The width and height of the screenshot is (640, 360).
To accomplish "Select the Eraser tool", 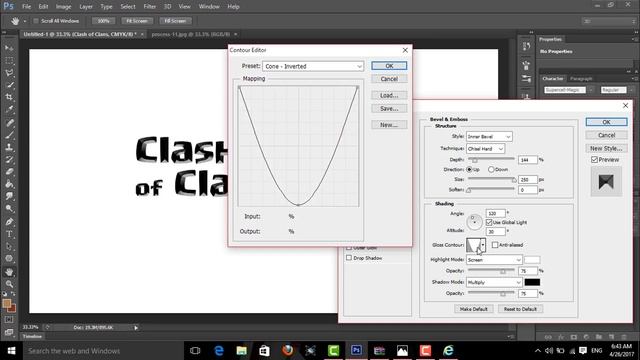I will [9, 172].
